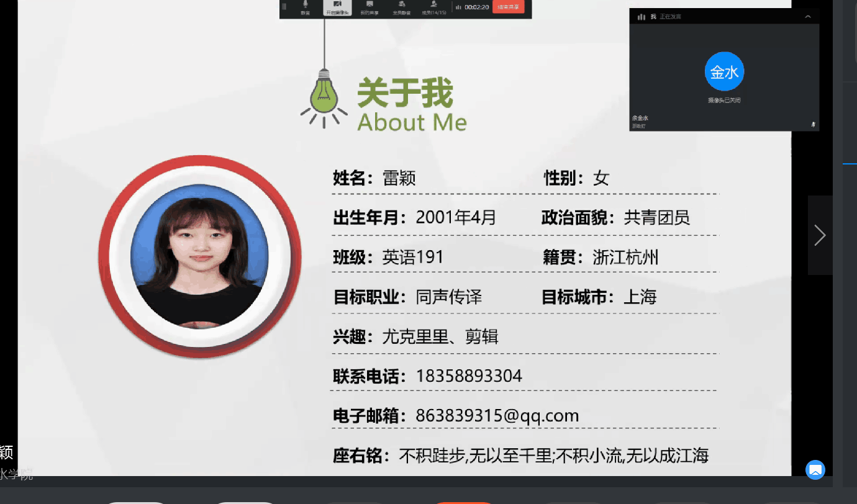Image resolution: width=857 pixels, height=504 pixels.
Task: Click the audio level bars beside timer
Action: click(x=458, y=7)
